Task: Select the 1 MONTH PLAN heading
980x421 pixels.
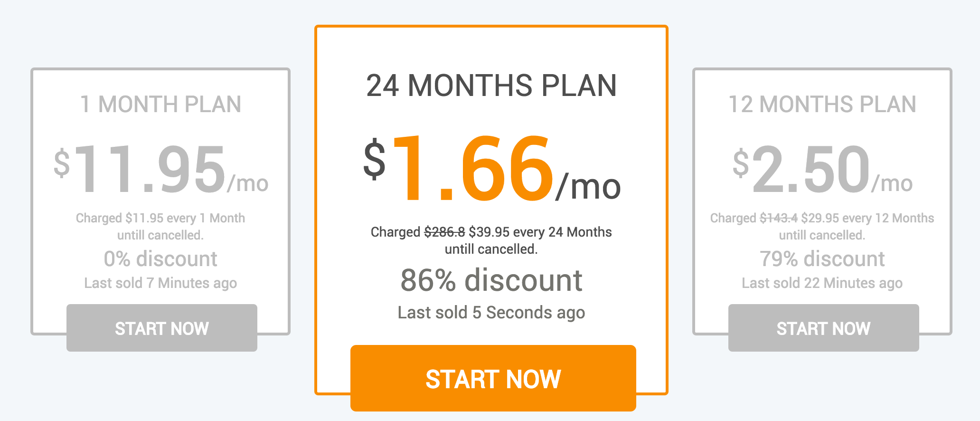Action: (161, 104)
